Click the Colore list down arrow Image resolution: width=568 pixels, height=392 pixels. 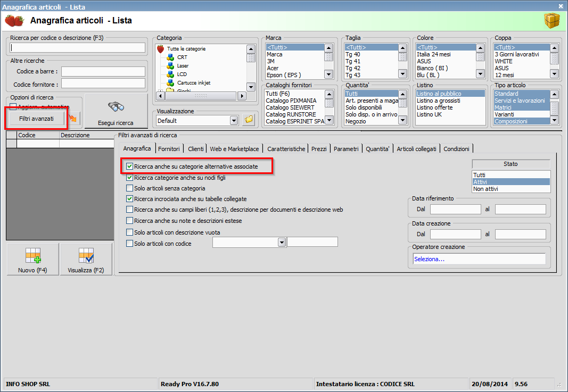[x=480, y=73]
